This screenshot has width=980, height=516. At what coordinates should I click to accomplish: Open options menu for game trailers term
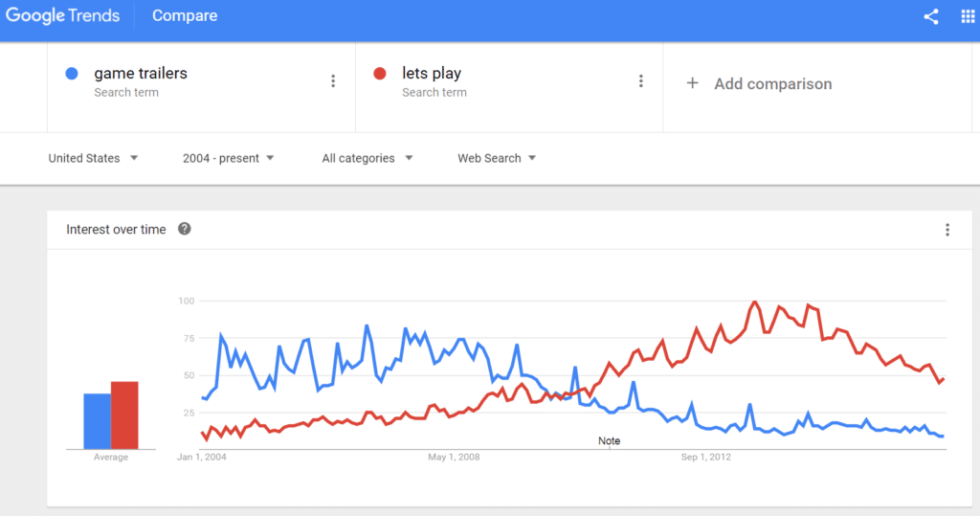[333, 81]
